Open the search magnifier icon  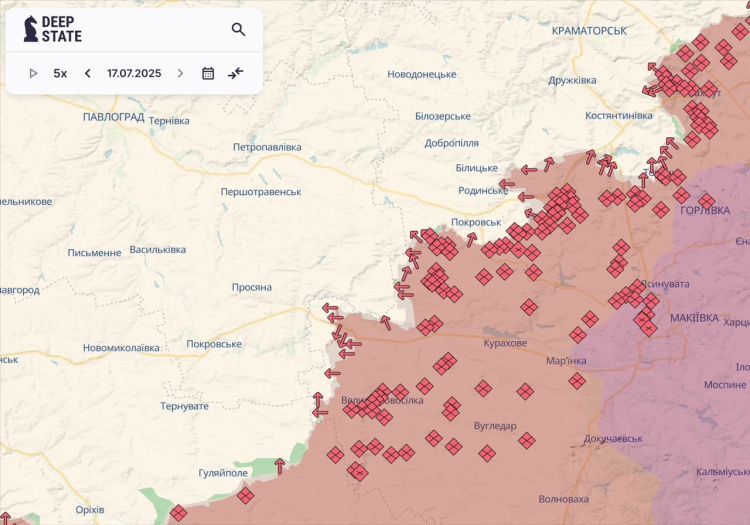pyautogui.click(x=238, y=30)
